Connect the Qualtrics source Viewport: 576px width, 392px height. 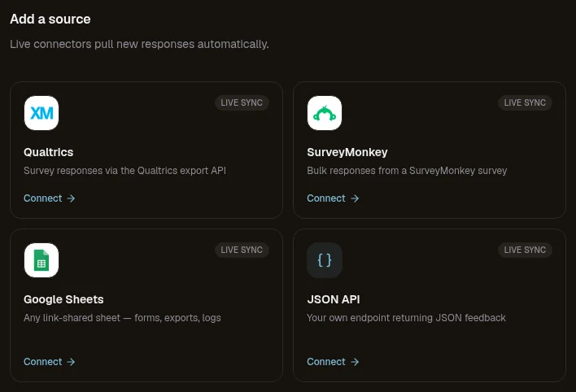[x=50, y=198]
